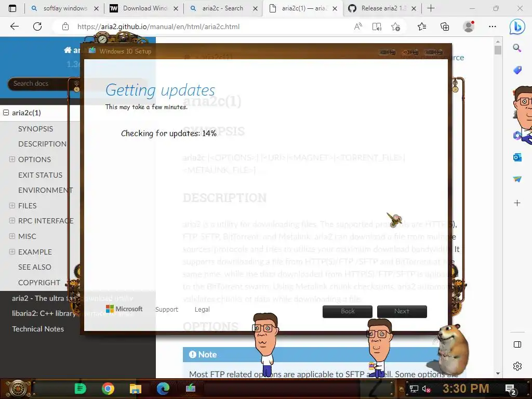Launch the green notes app from taskbar
Viewport: 532px width, 399px height.
[81, 389]
